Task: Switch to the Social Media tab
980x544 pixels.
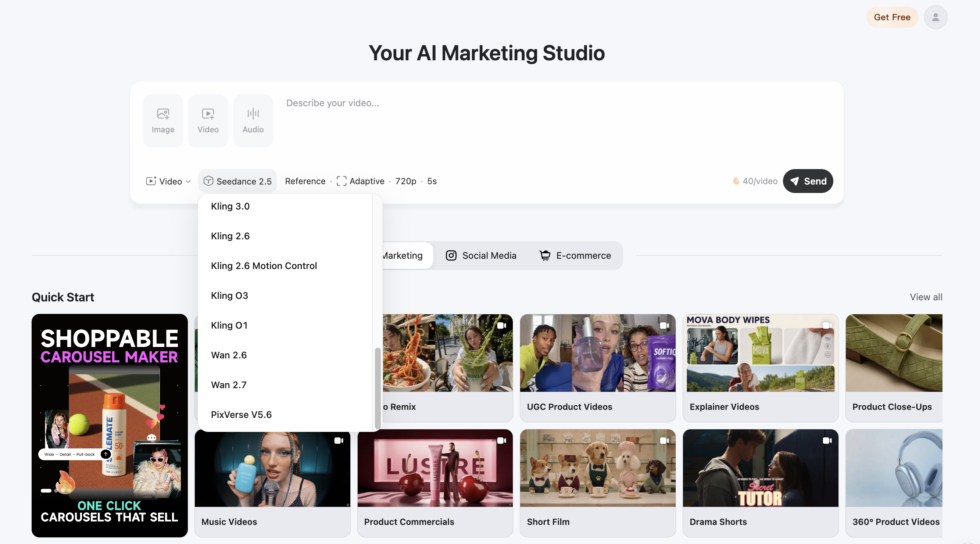Action: point(481,255)
